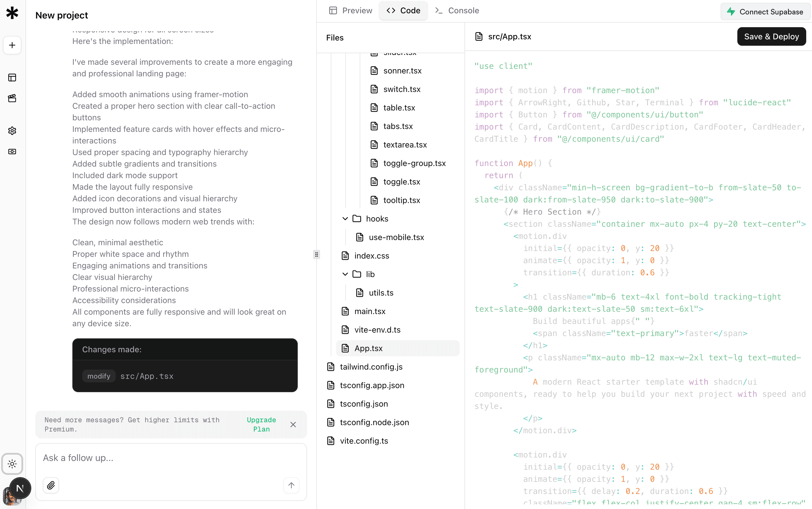Viewport: 812px width, 509px height.
Task: Click the Supabase bolt icon
Action: (730, 12)
